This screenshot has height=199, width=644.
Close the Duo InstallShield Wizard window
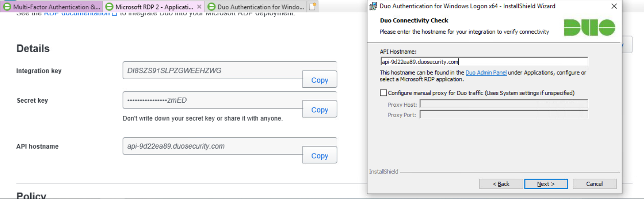click(613, 6)
